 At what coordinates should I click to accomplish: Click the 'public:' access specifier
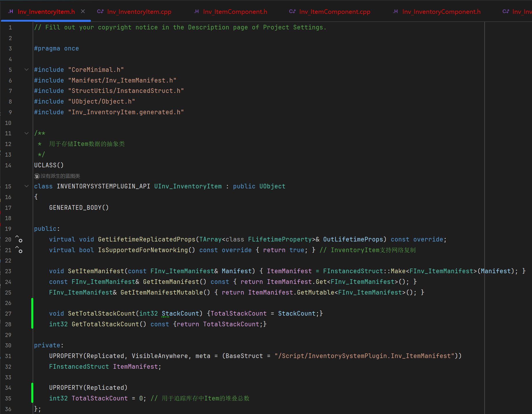(47, 229)
